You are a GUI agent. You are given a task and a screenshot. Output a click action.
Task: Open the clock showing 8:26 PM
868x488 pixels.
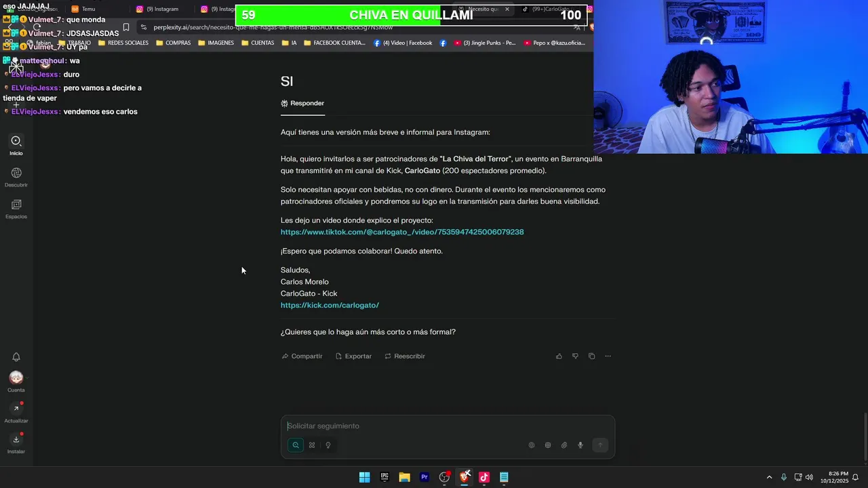834,477
